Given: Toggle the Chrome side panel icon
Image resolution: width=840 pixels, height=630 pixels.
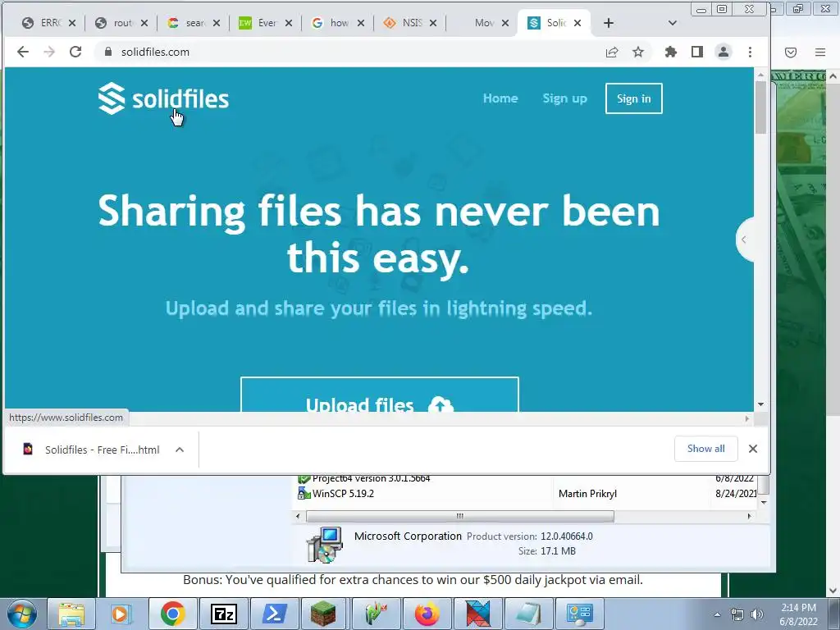Looking at the screenshot, I should coord(697,52).
